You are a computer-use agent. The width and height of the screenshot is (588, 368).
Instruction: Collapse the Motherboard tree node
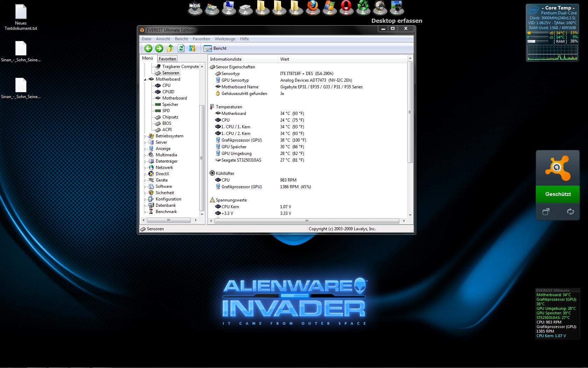tap(145, 80)
